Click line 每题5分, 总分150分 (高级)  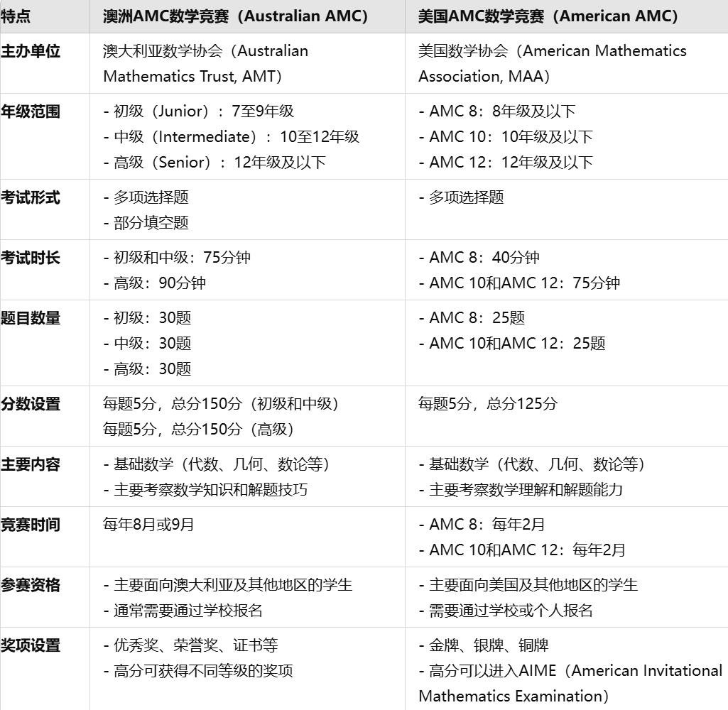[x=198, y=429]
